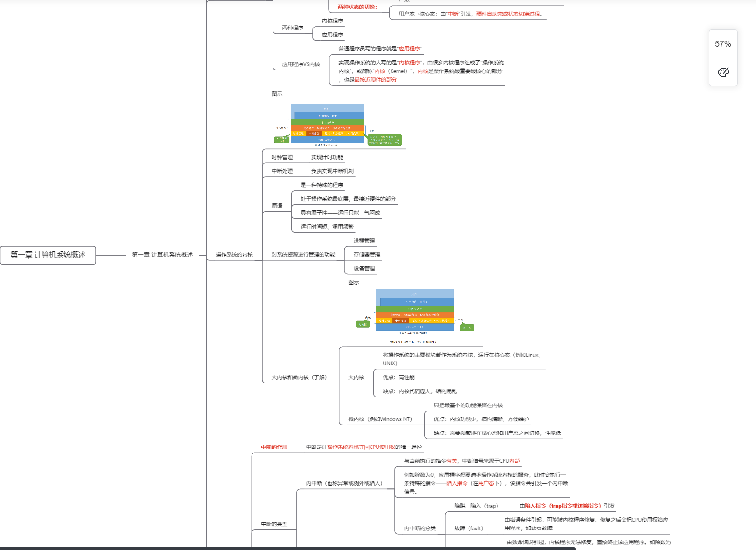Click the 内核程序 node
The height and width of the screenshot is (550, 756).
click(x=332, y=21)
